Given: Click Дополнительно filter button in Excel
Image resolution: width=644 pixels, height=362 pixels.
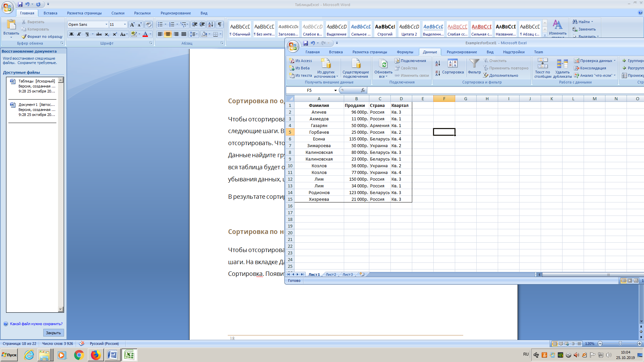Looking at the screenshot, I should [x=501, y=75].
